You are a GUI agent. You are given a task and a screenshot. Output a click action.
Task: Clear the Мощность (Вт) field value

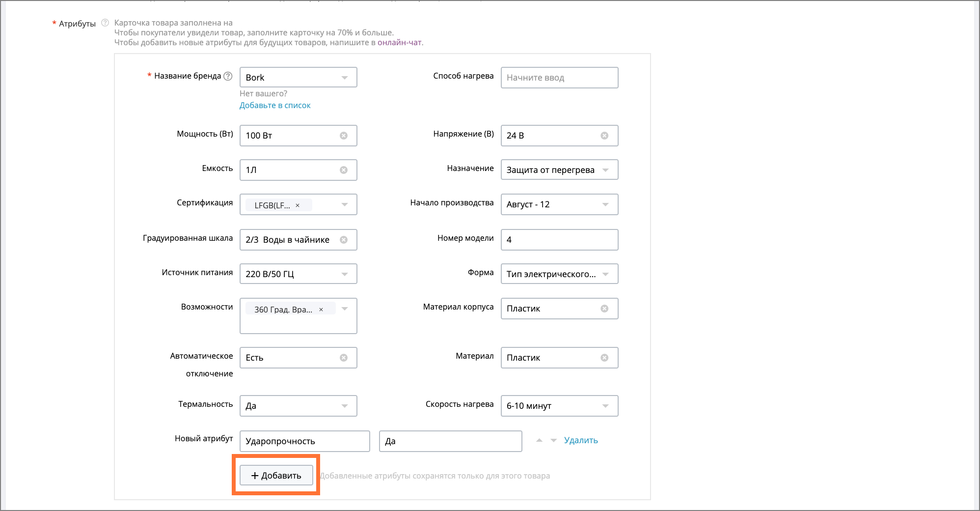(x=344, y=136)
